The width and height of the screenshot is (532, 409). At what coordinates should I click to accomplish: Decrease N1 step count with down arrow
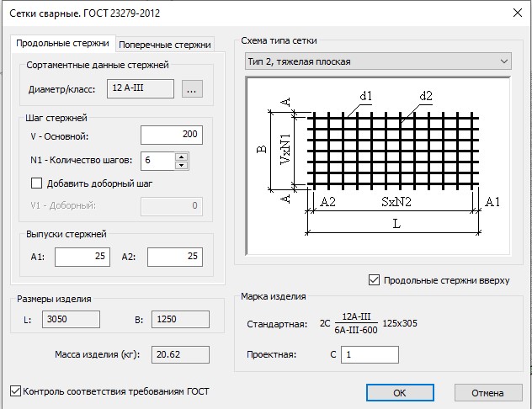pyautogui.click(x=181, y=164)
